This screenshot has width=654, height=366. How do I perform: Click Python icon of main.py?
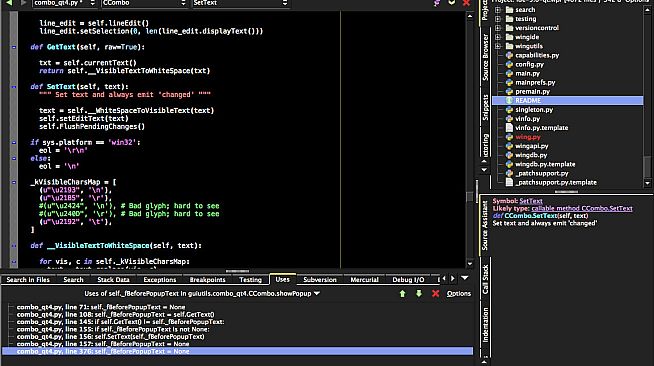(509, 73)
